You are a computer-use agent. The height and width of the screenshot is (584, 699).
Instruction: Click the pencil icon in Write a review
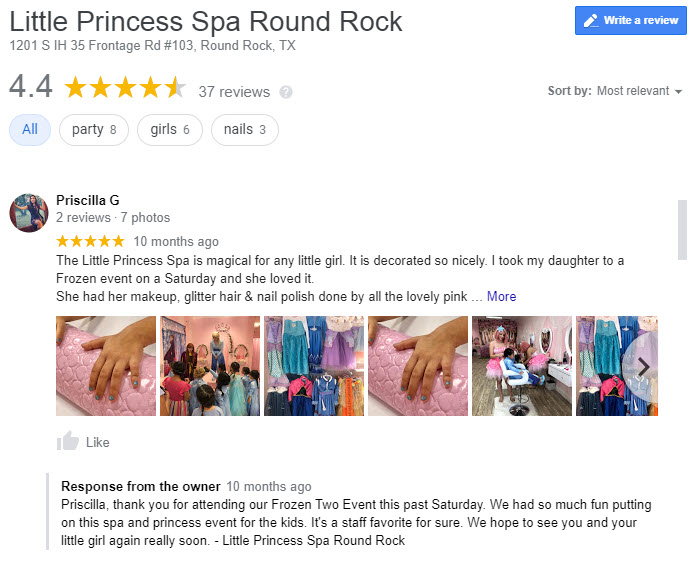pos(592,21)
